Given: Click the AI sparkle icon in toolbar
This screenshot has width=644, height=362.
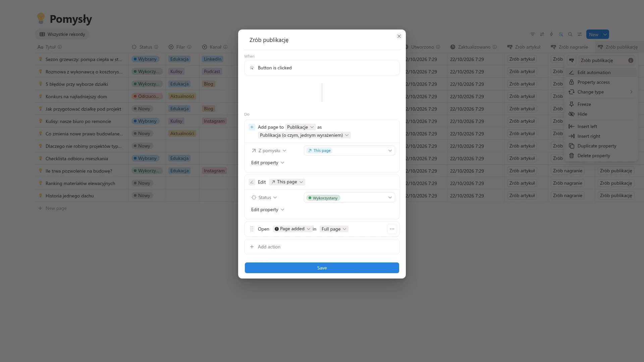Looking at the screenshot, I should click(x=561, y=34).
